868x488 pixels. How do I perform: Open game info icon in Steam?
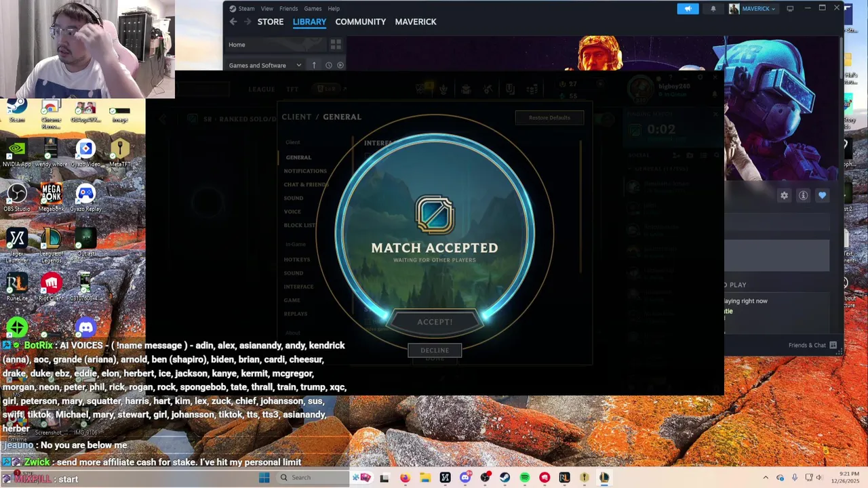pyautogui.click(x=803, y=195)
